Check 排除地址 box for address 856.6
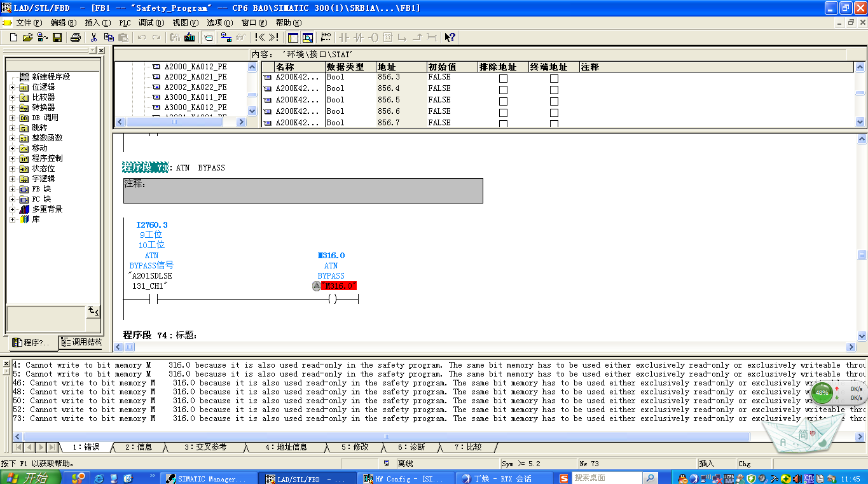The height and width of the screenshot is (484, 868). [x=503, y=113]
